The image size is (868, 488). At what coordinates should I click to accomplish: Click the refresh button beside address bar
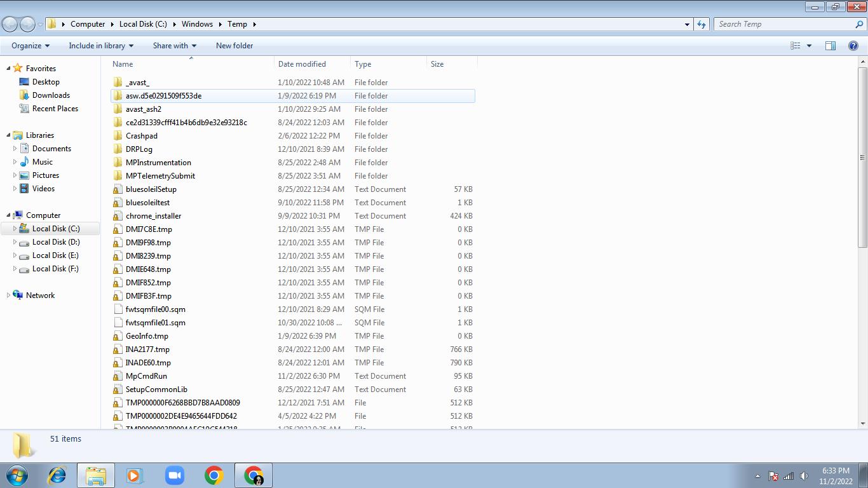[702, 24]
